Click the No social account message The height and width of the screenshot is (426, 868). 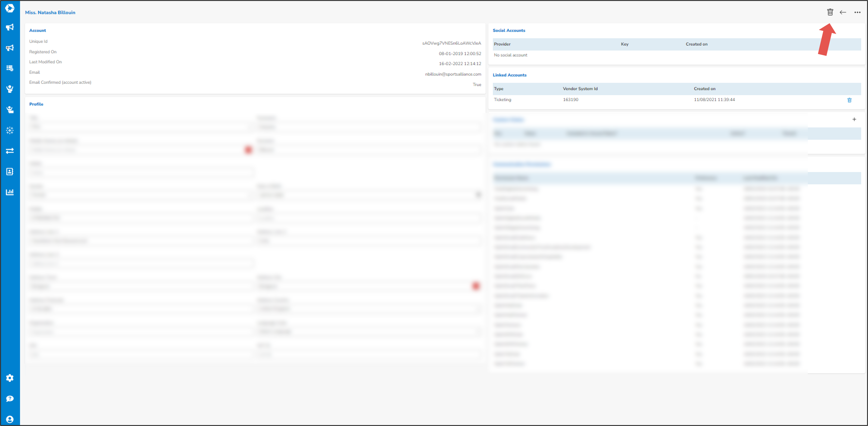(x=510, y=55)
